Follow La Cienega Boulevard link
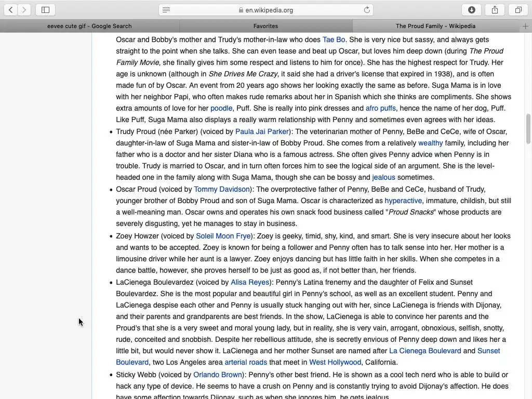The width and height of the screenshot is (532, 399). [x=425, y=351]
